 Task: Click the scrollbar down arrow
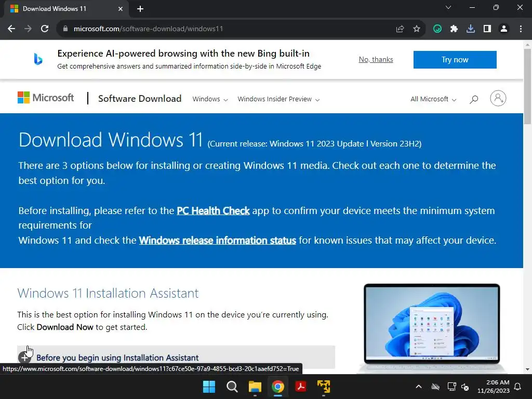527,369
